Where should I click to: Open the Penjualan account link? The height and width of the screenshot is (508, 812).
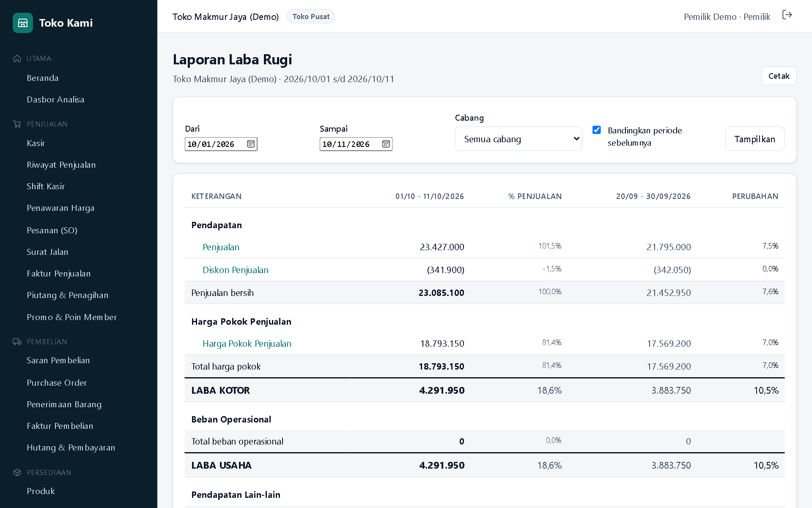pyautogui.click(x=221, y=247)
